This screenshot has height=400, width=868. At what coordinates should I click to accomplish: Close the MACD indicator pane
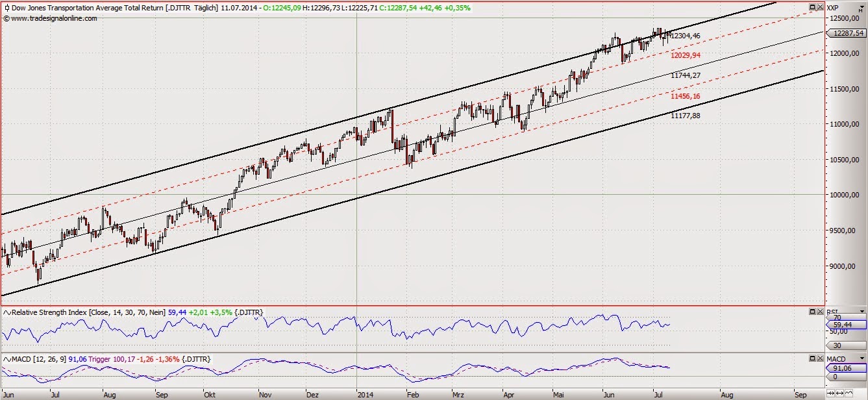[820, 358]
